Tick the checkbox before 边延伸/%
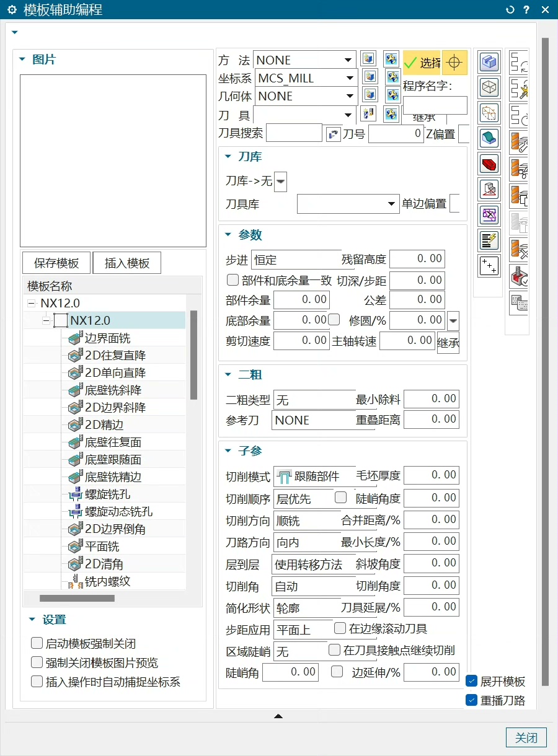Image resolution: width=558 pixels, height=756 pixels. pyautogui.click(x=337, y=671)
